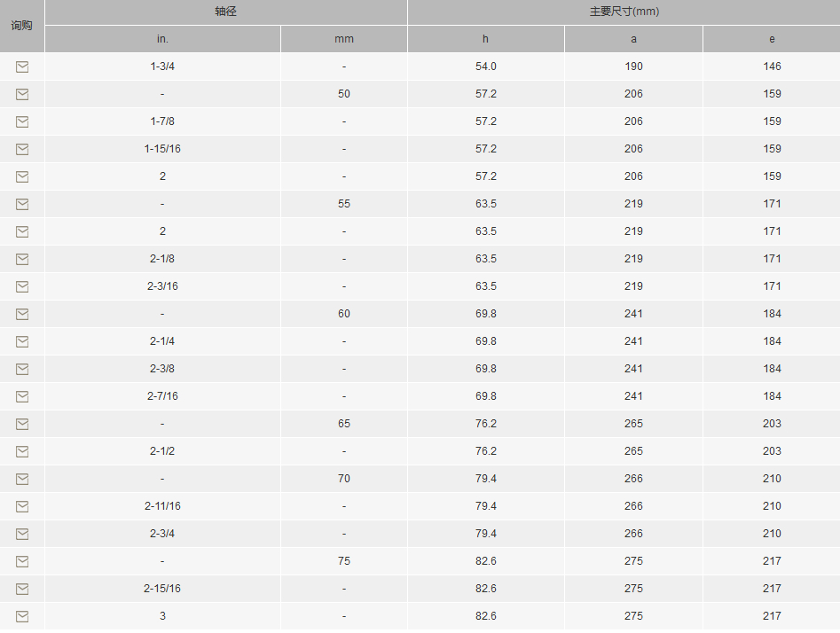Click inquiry envelope for 3 inch row

click(22, 616)
